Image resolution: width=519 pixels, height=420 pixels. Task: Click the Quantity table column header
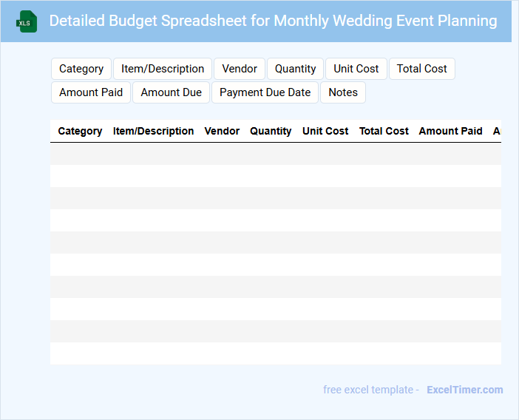[x=271, y=131]
